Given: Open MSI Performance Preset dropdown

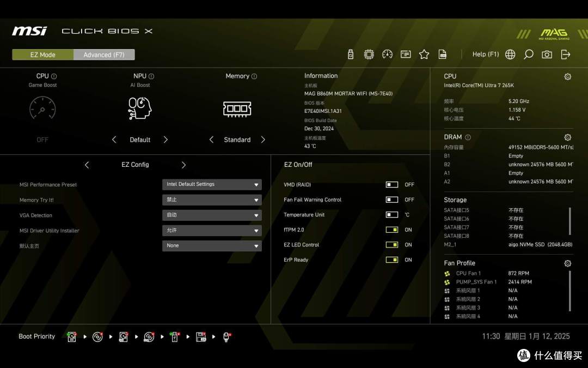Looking at the screenshot, I should click(x=212, y=184).
